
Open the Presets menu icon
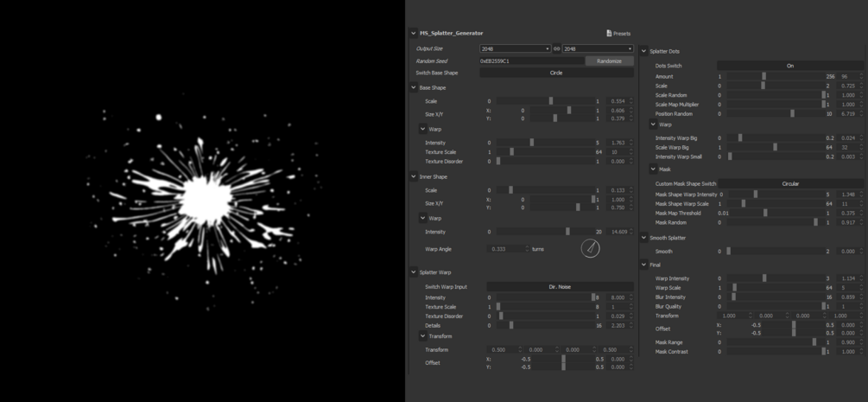pos(609,33)
